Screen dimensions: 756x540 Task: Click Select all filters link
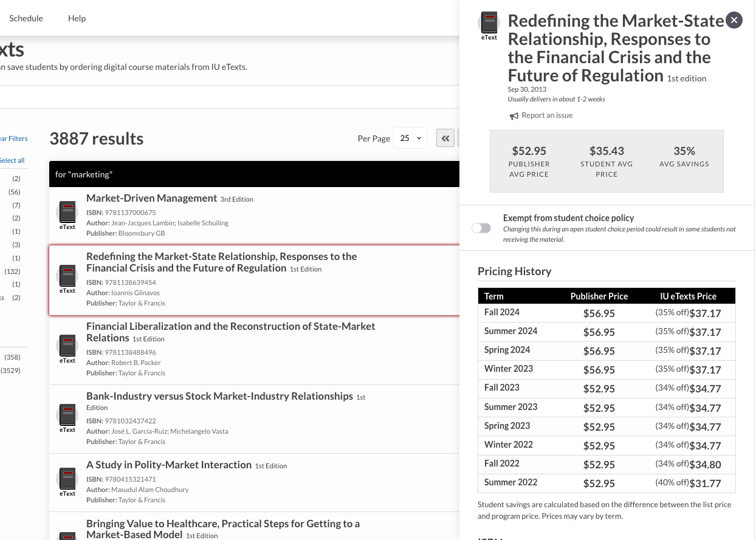click(12, 160)
